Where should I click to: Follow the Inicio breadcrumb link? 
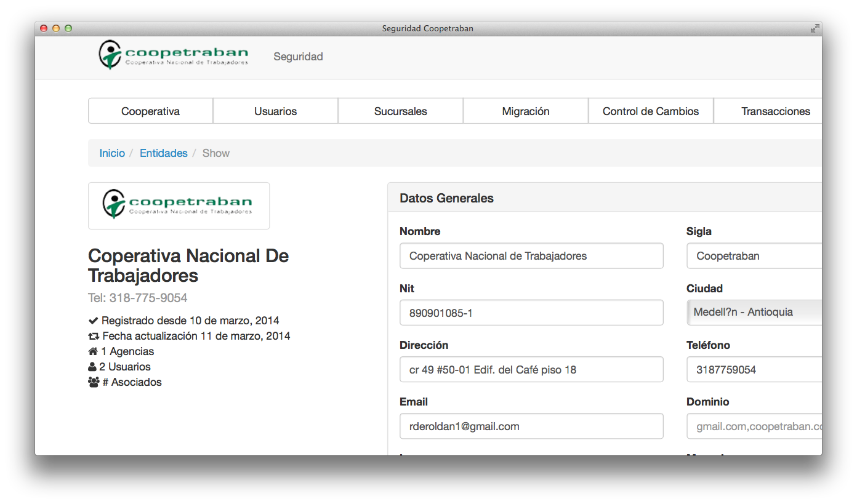[x=112, y=153]
